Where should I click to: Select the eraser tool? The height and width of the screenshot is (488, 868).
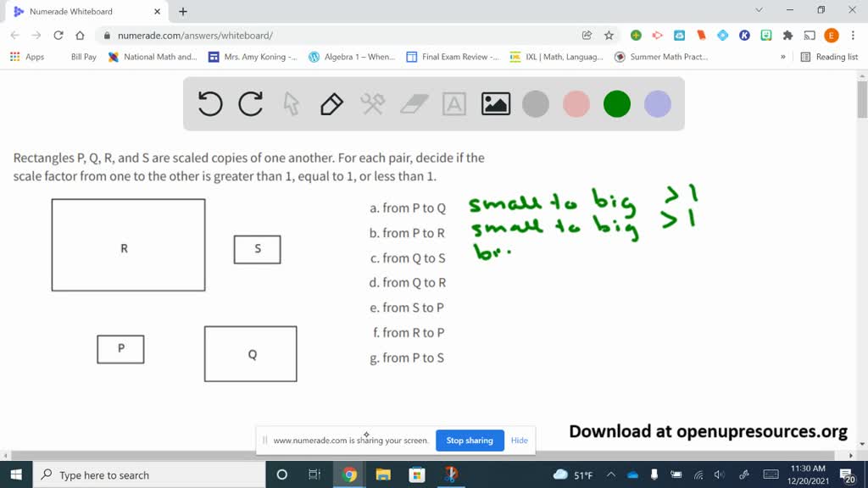[x=413, y=103]
